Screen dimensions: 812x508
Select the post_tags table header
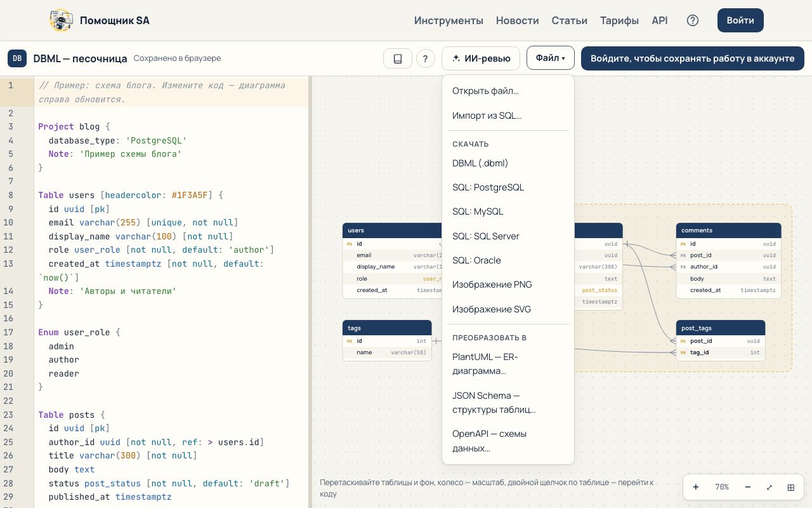tap(721, 328)
